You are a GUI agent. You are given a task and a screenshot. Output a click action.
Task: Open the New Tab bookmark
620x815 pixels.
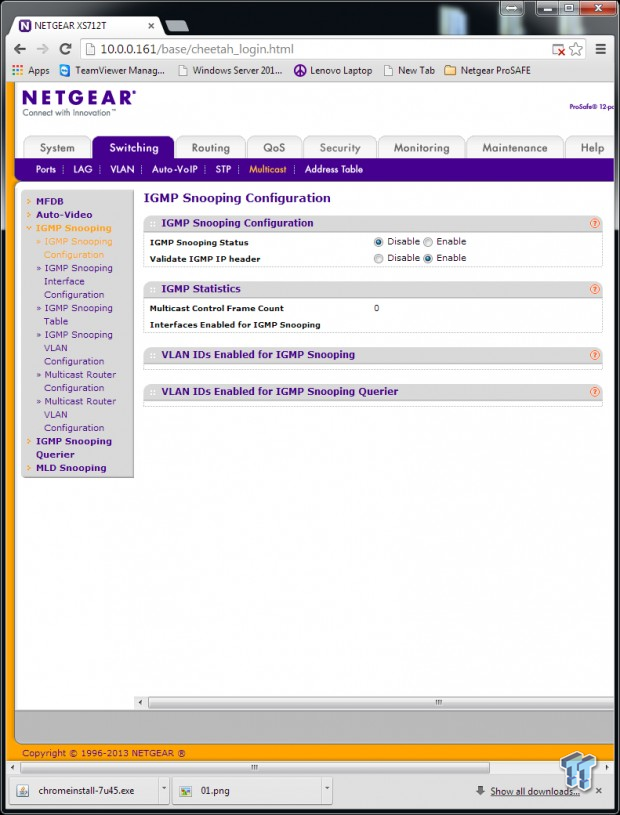coord(409,70)
